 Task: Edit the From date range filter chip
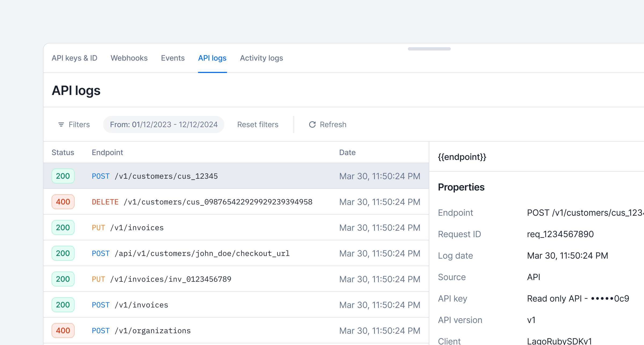point(164,124)
